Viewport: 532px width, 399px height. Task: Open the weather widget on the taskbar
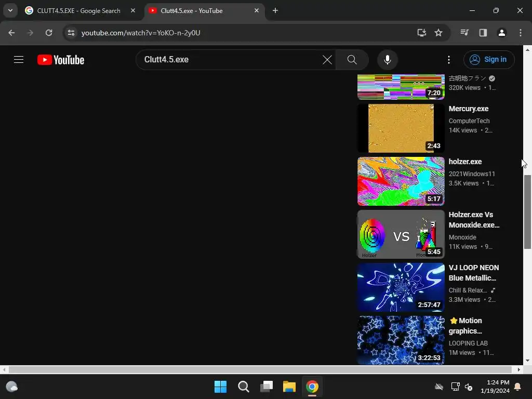tap(12, 387)
